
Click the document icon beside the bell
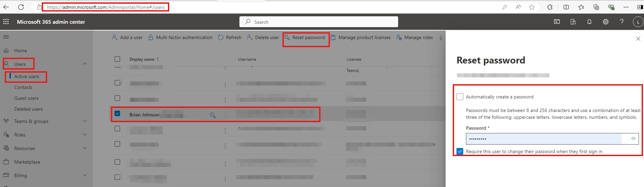coord(573,22)
